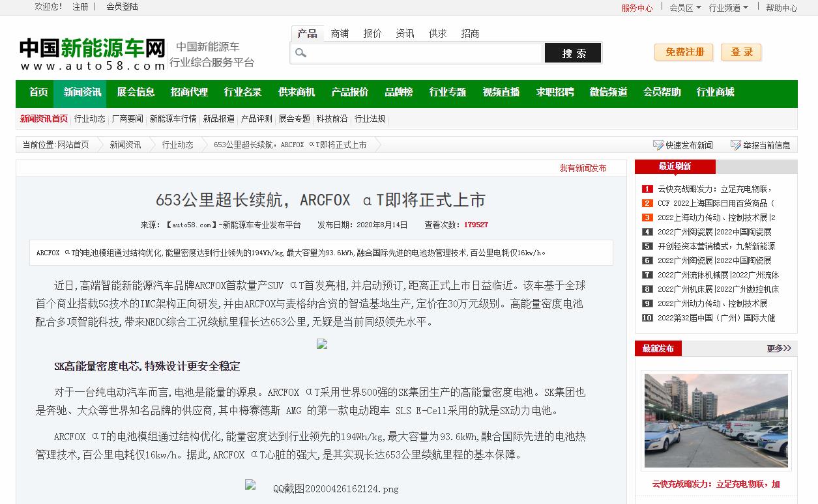Image resolution: width=818 pixels, height=504 pixels.
Task: Click 举报当前信息 link text
Action: (x=767, y=145)
